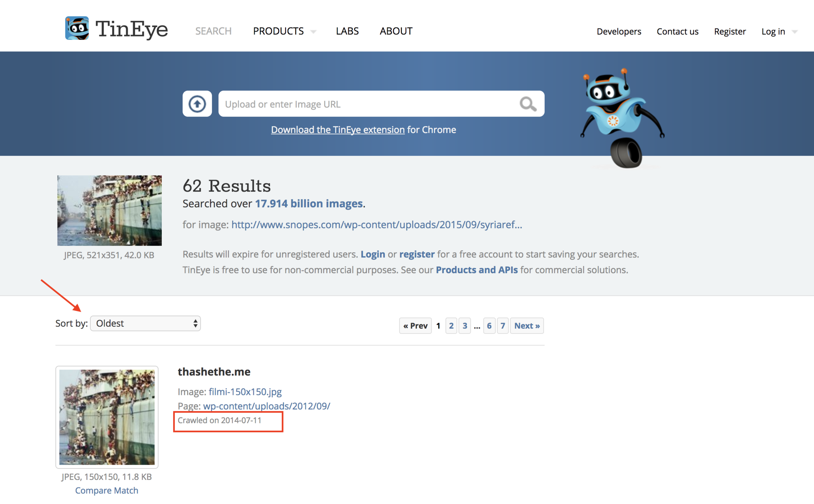This screenshot has height=504, width=814.
Task: Open the filmi-150x150.jpg image link
Action: tap(245, 392)
